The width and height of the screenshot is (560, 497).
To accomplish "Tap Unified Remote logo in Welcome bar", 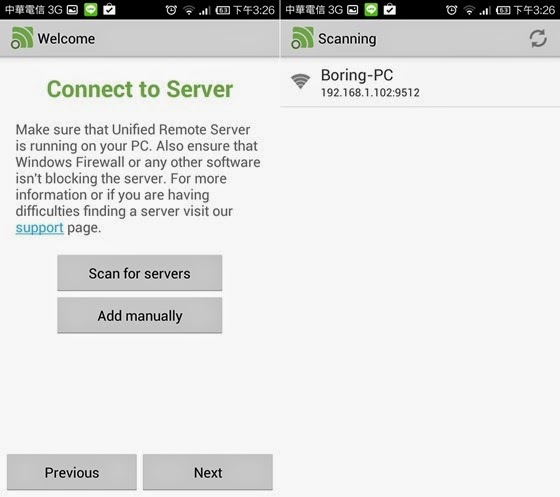I will click(22, 38).
